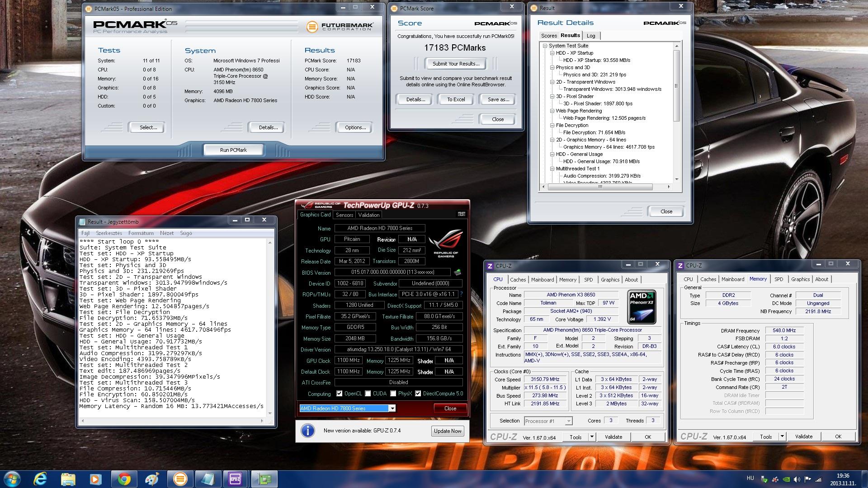Click the blue info icon in GPU-Z update bar
Image resolution: width=868 pixels, height=488 pixels.
tap(308, 431)
